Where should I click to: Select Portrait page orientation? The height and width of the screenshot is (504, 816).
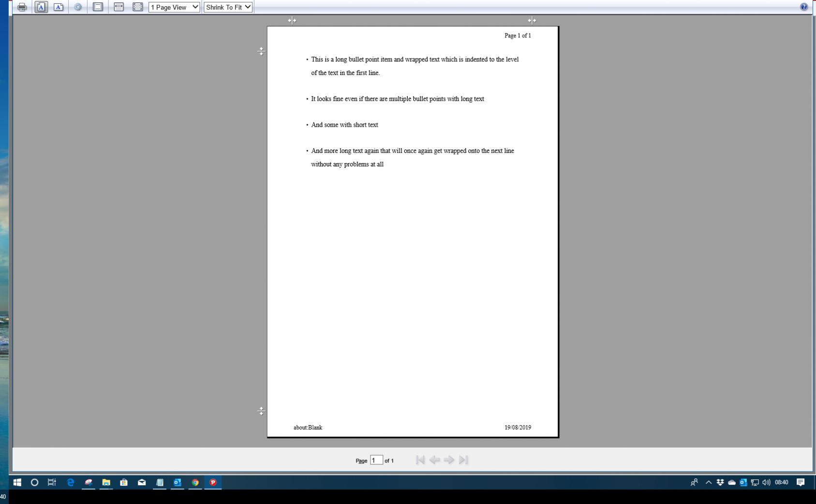point(41,7)
